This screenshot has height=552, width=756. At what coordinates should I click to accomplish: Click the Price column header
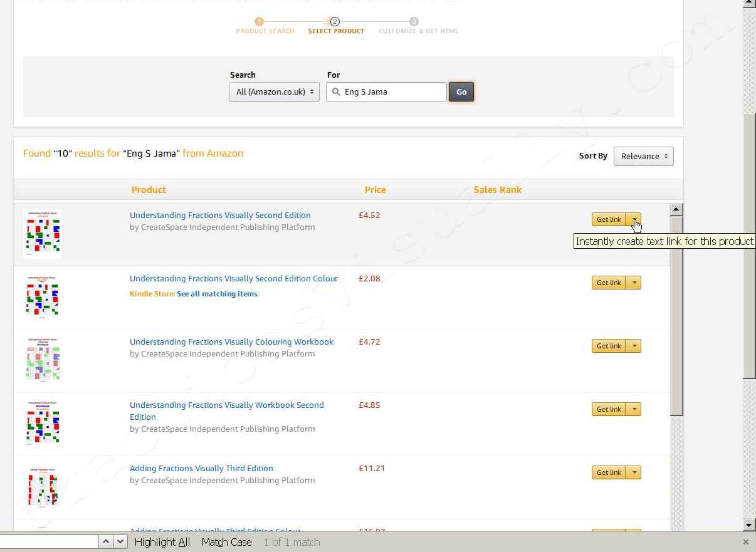pyautogui.click(x=375, y=190)
